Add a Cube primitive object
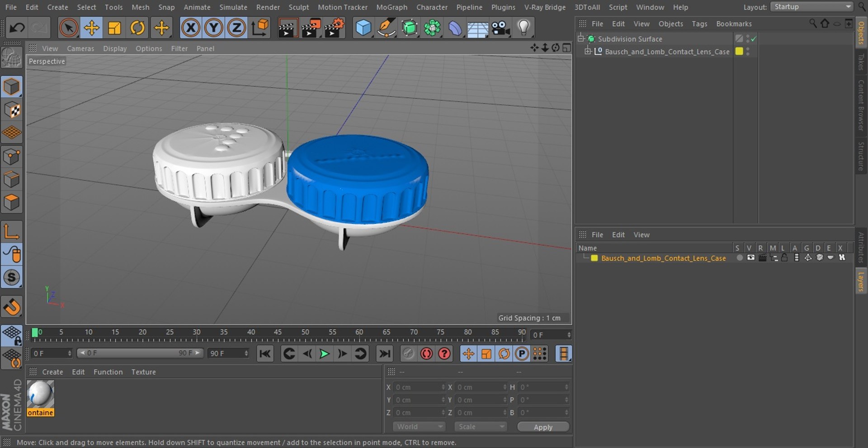 pyautogui.click(x=363, y=28)
